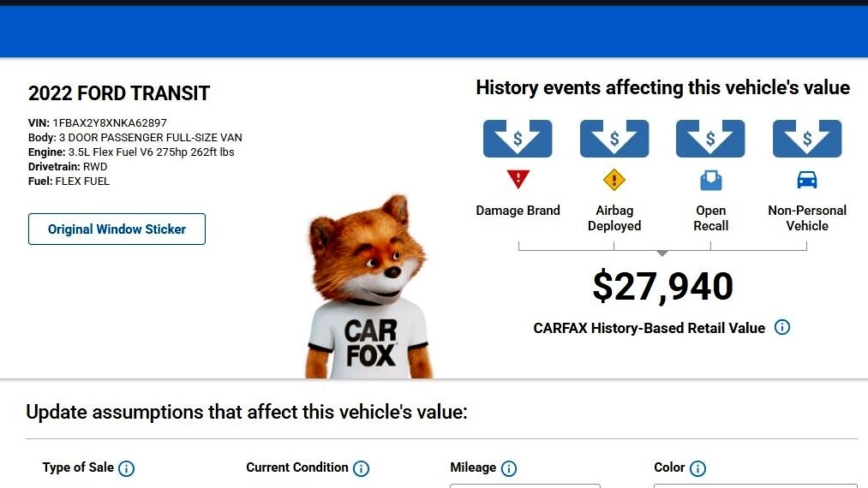
Task: Click the red Damage Brand warning triangle
Action: coord(518,179)
